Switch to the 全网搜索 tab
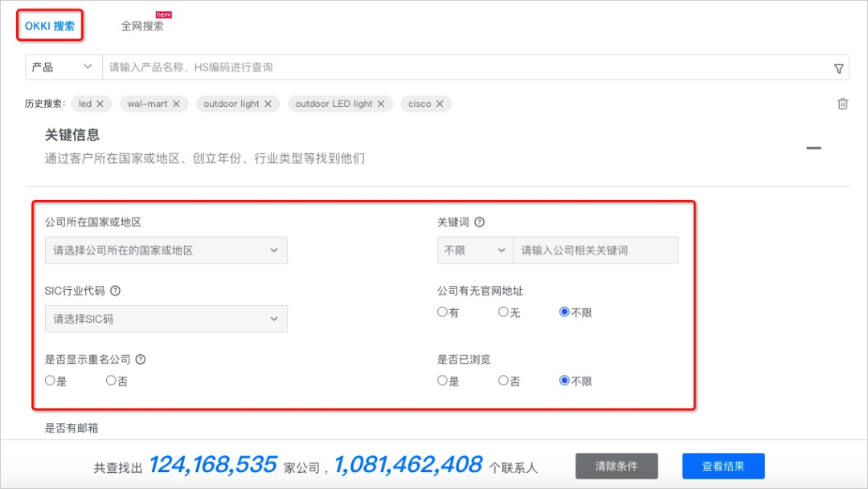This screenshot has width=868, height=489. 141,25
